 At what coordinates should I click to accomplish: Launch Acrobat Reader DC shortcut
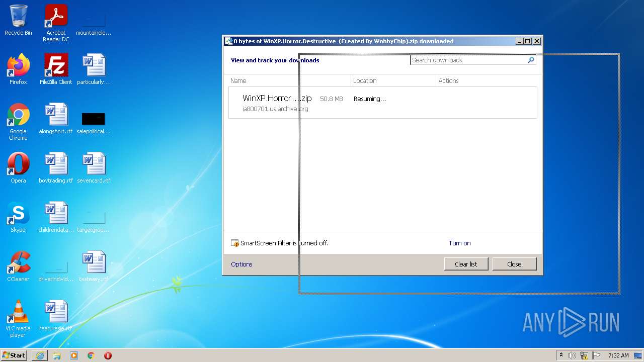click(56, 23)
